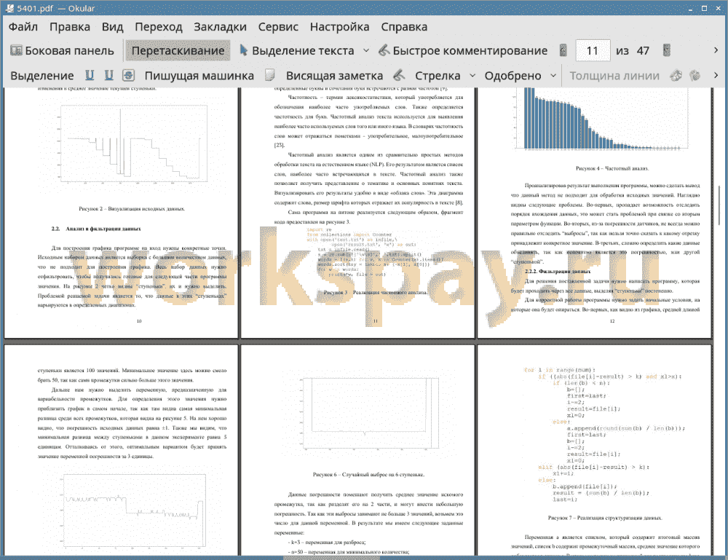Image resolution: width=728 pixels, height=560 pixels.
Task: Maximize the Okular window
Action: tap(704, 8)
